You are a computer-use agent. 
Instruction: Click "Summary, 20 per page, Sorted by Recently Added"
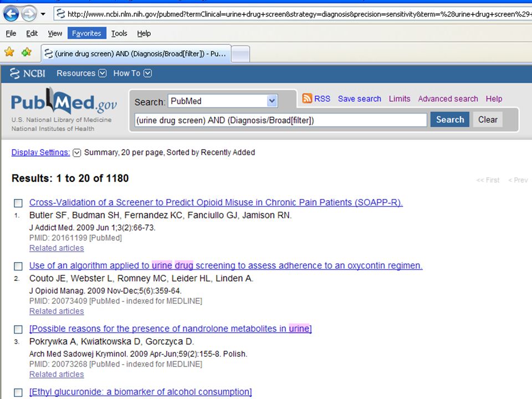point(170,152)
